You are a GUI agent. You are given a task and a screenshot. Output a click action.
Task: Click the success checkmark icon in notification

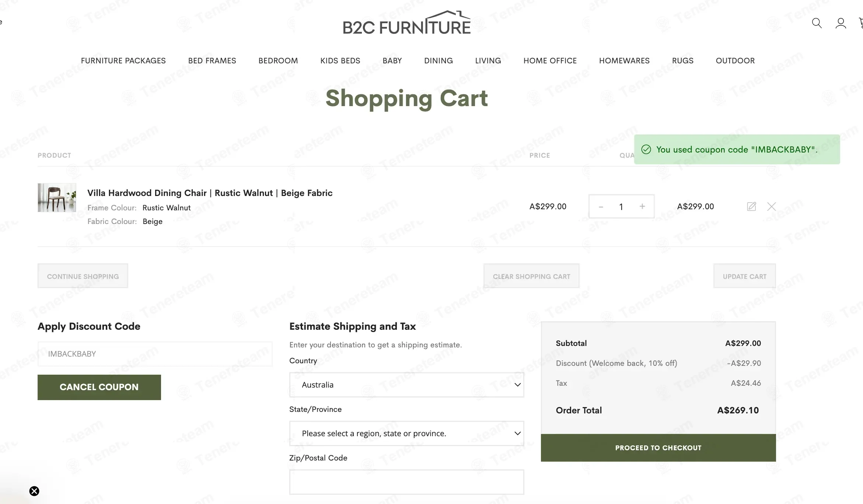click(x=646, y=149)
